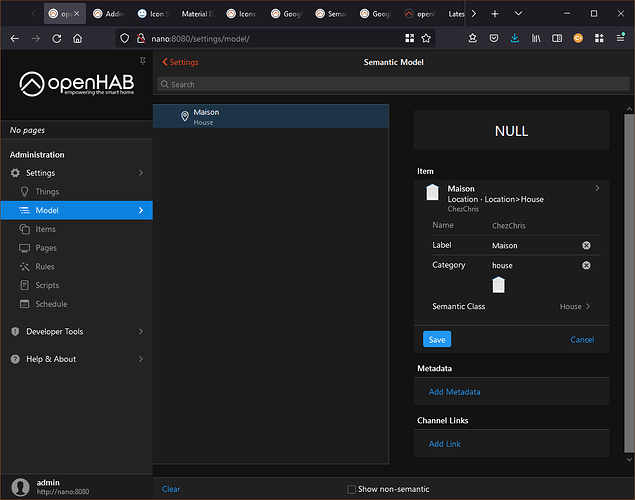635x500 pixels.
Task: Click the details panel scrollbar
Action: click(x=629, y=283)
